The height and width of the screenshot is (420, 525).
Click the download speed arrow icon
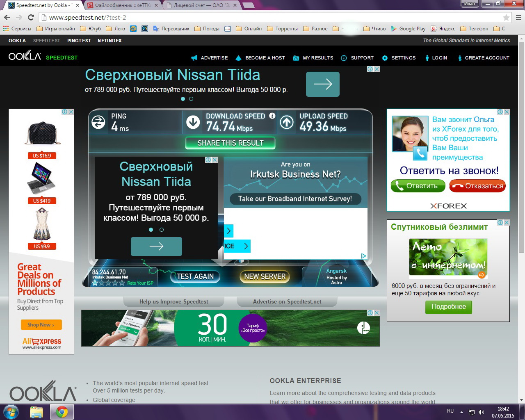point(193,122)
